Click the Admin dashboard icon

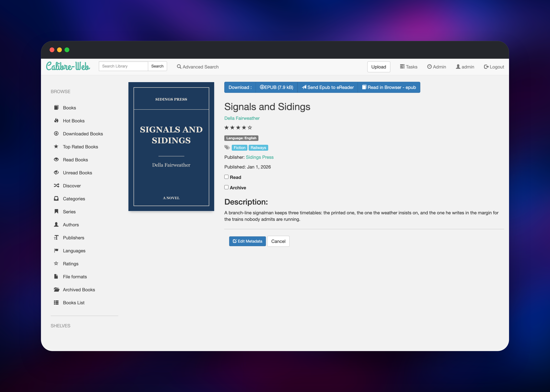click(x=429, y=67)
